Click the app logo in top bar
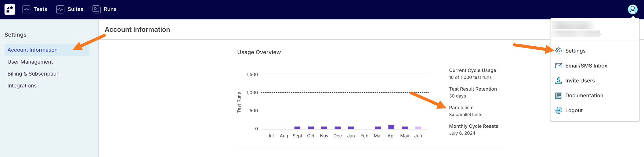The height and width of the screenshot is (157, 644). [x=10, y=9]
